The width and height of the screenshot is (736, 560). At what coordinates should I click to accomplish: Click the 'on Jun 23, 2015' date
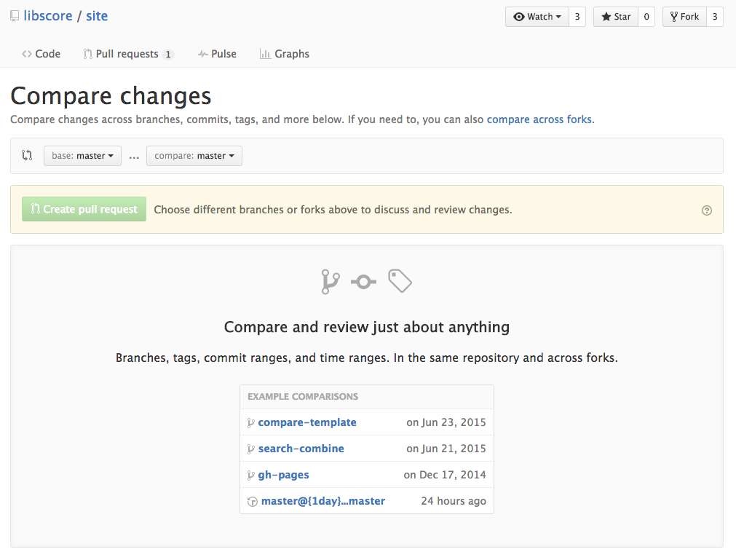pyautogui.click(x=446, y=422)
